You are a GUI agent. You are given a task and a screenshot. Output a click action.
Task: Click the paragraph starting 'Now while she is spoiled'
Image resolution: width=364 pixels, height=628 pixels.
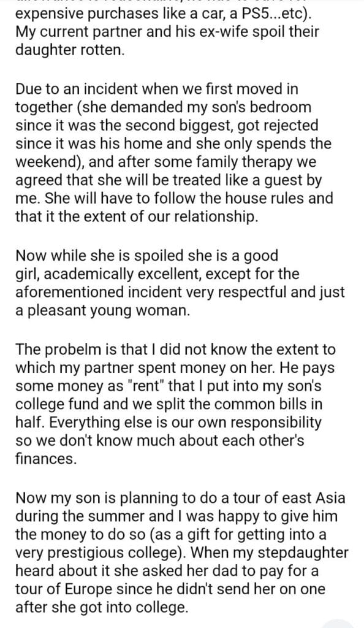point(180,283)
